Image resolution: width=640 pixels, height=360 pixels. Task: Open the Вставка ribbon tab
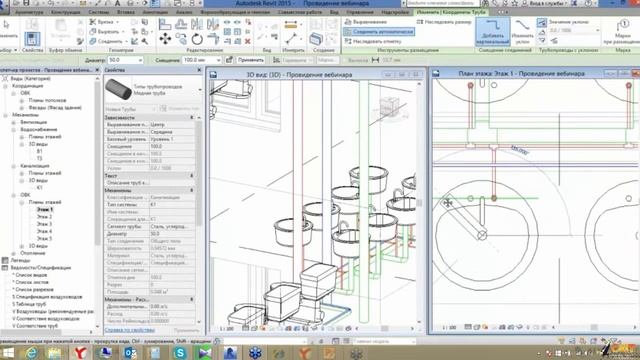(126, 12)
